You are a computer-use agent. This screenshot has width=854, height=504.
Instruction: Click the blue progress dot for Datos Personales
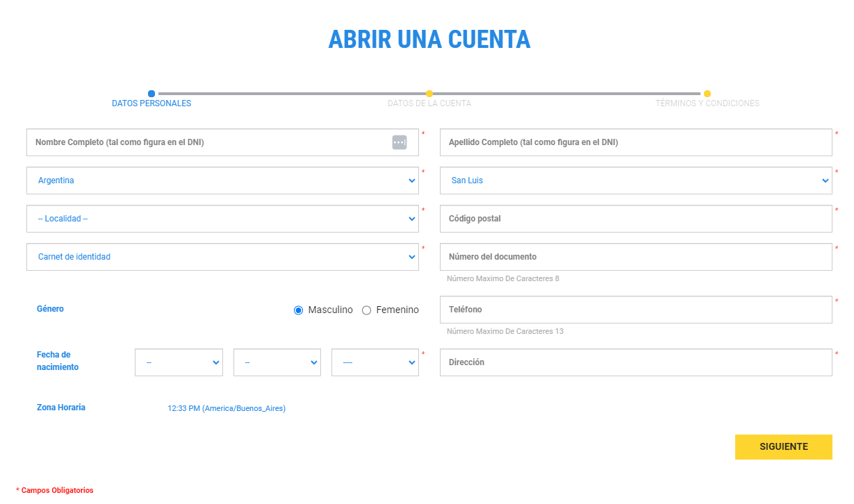pos(151,92)
